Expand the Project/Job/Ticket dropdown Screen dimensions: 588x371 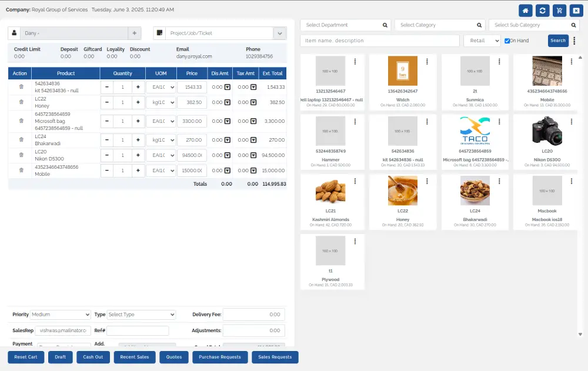click(279, 34)
